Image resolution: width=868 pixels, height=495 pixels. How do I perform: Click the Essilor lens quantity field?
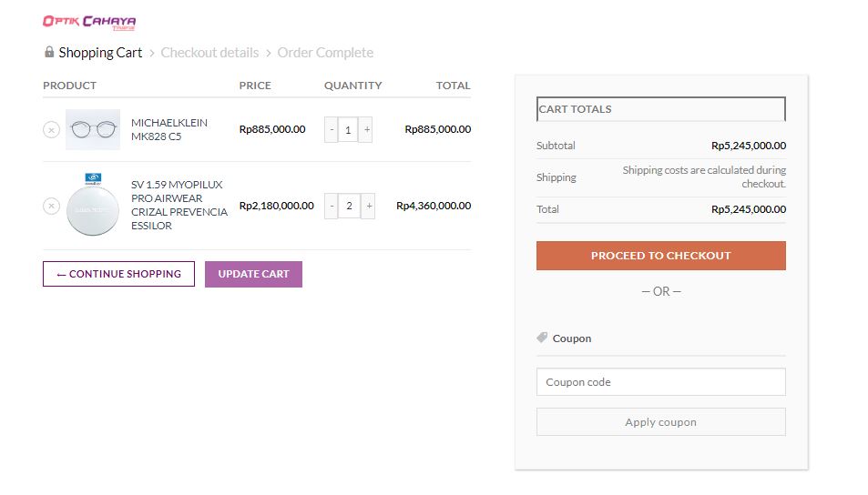pyautogui.click(x=350, y=207)
